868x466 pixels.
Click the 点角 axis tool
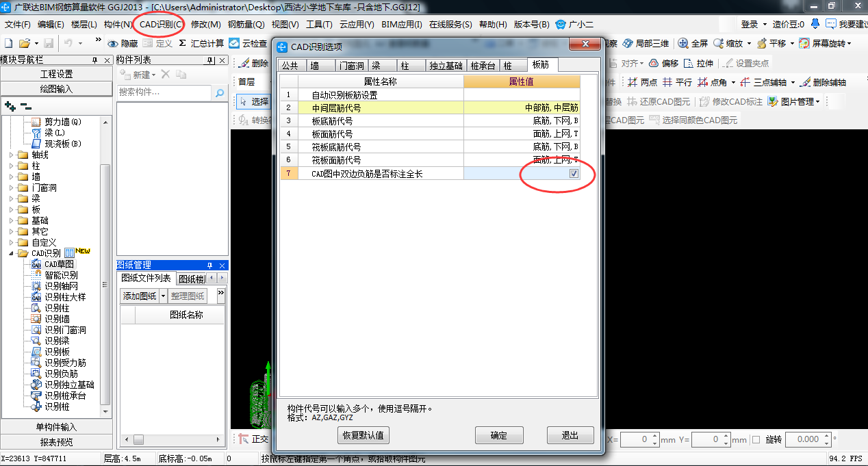(x=712, y=82)
